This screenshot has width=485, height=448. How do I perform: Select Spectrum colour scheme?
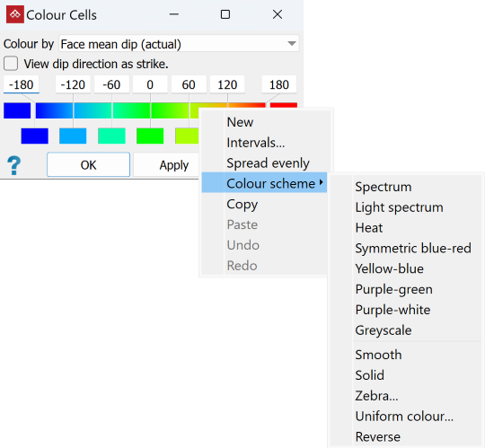coord(383,187)
